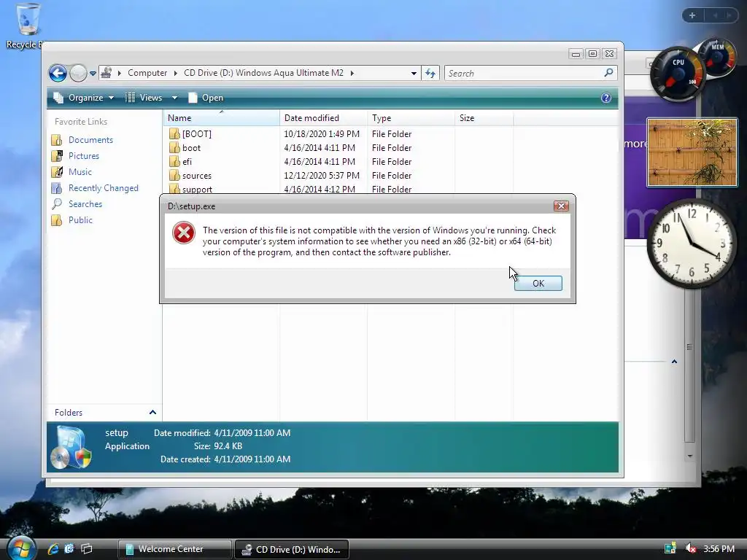The image size is (747, 560).
Task: Select the CD Drive (D:) breadcrumb segment
Action: tap(263, 73)
